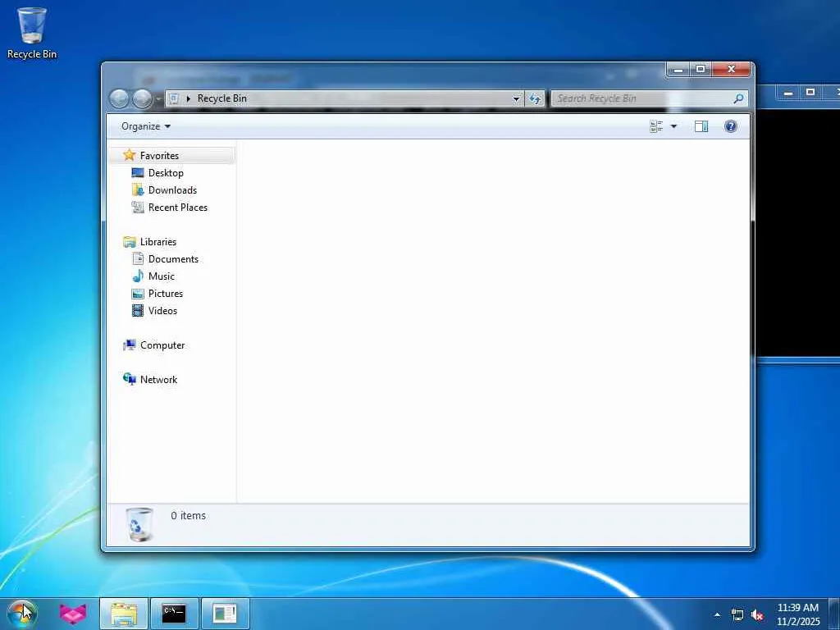
Task: Open recent pages dropdown beside Forward button
Action: pos(158,99)
